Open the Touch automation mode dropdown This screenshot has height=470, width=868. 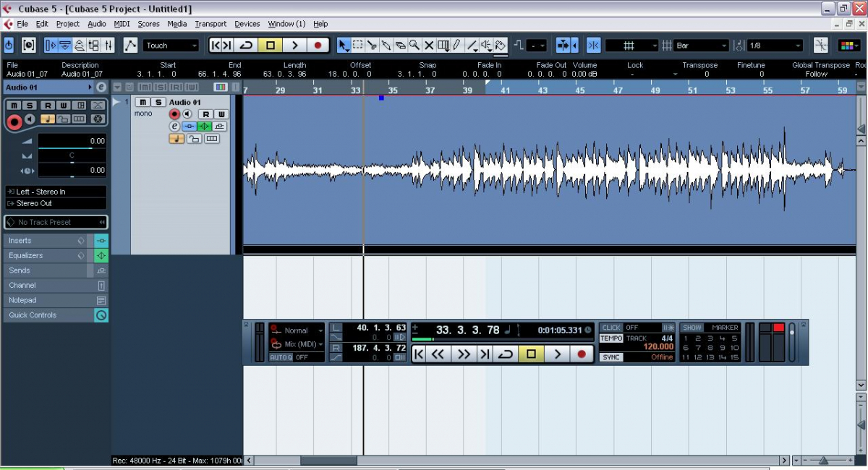coord(171,46)
